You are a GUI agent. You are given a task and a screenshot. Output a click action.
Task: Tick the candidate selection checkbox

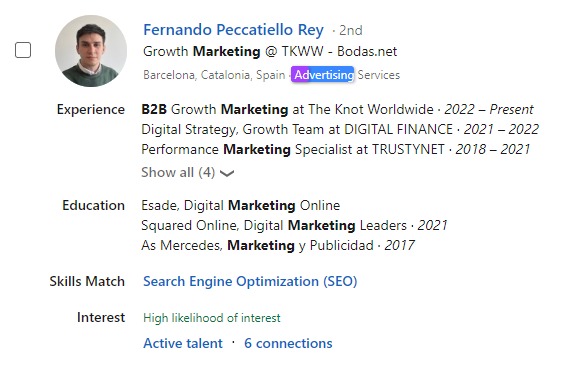pos(23,50)
